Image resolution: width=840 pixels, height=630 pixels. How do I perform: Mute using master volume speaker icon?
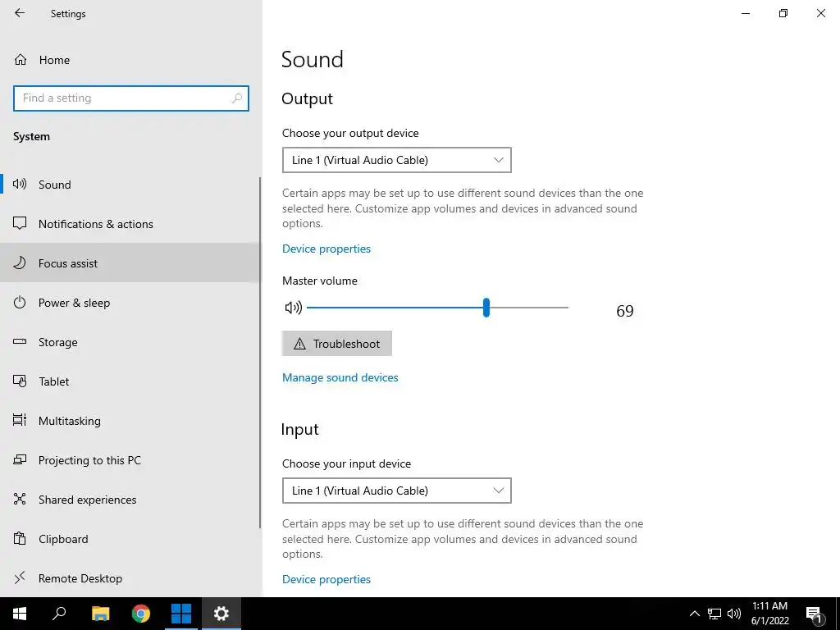click(x=294, y=308)
